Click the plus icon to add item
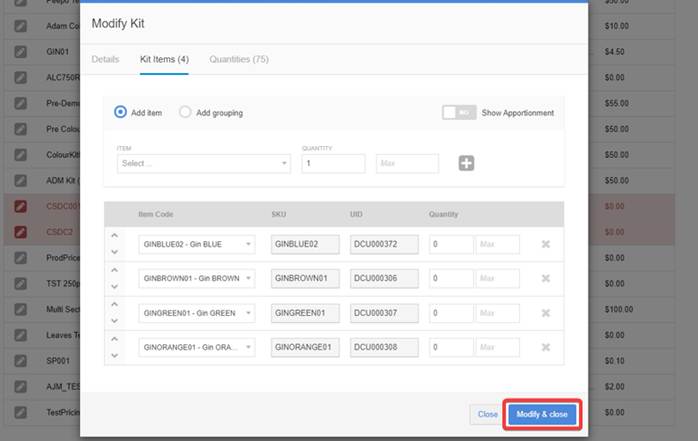The image size is (698, 441). tap(466, 163)
